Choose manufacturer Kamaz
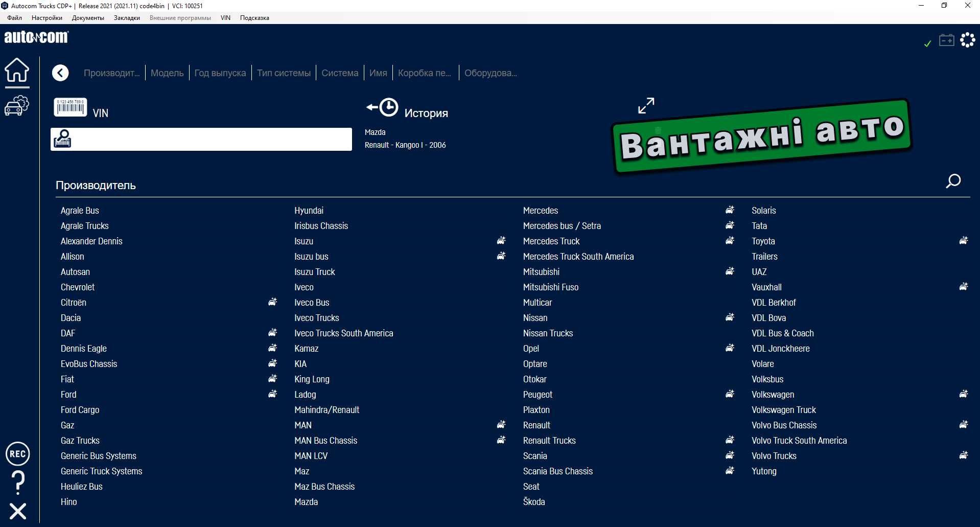The height and width of the screenshot is (527, 980). tap(307, 349)
